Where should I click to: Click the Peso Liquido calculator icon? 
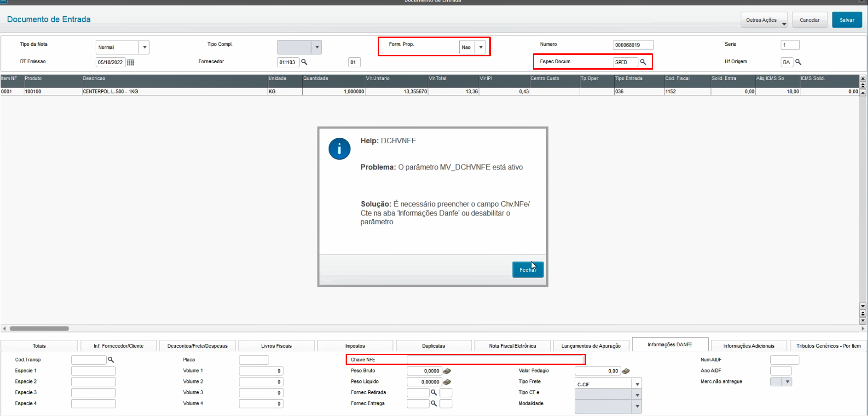tap(447, 382)
